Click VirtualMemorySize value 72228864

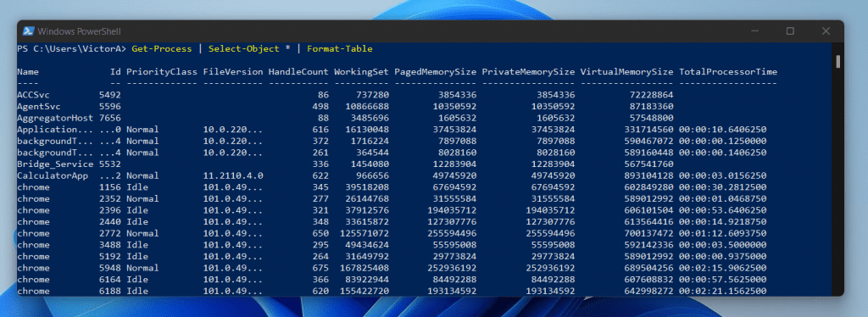652,95
